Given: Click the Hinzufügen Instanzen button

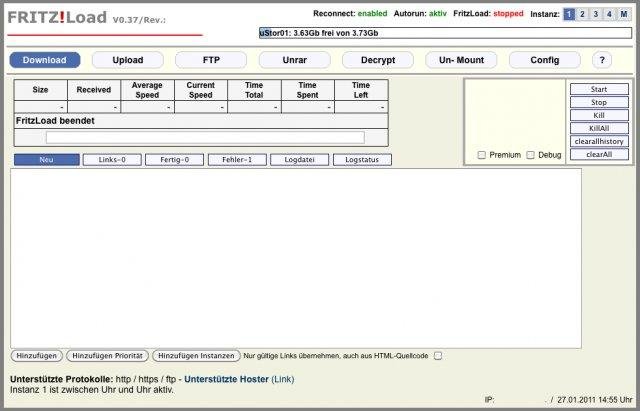Looking at the screenshot, I should [196, 356].
